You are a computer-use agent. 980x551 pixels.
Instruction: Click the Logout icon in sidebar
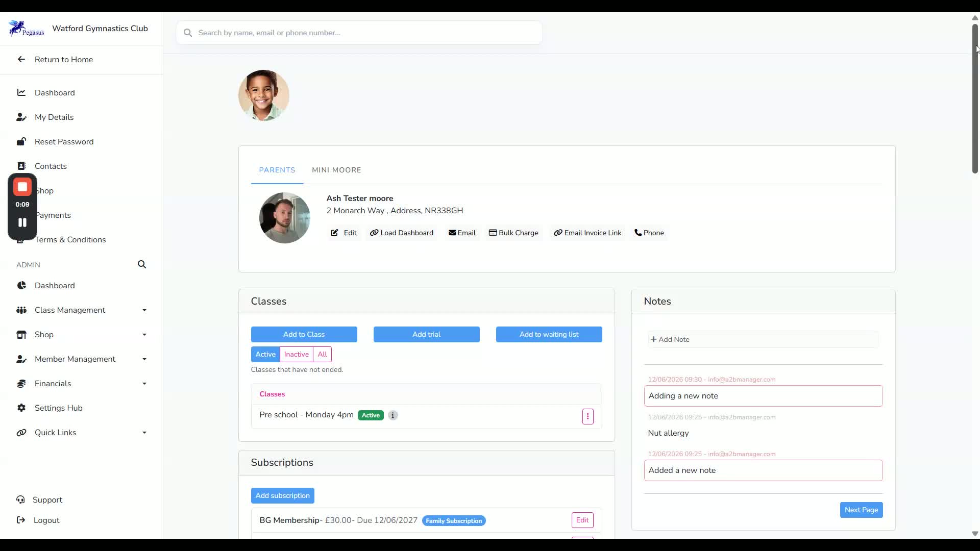(x=21, y=520)
